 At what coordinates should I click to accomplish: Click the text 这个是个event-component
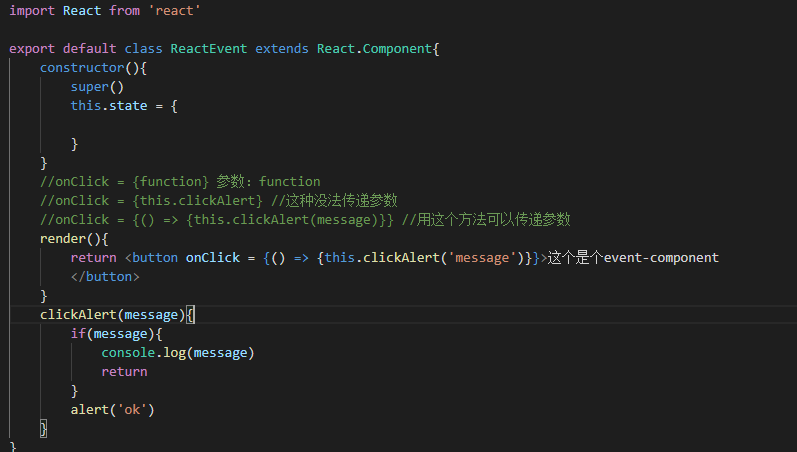(x=634, y=257)
